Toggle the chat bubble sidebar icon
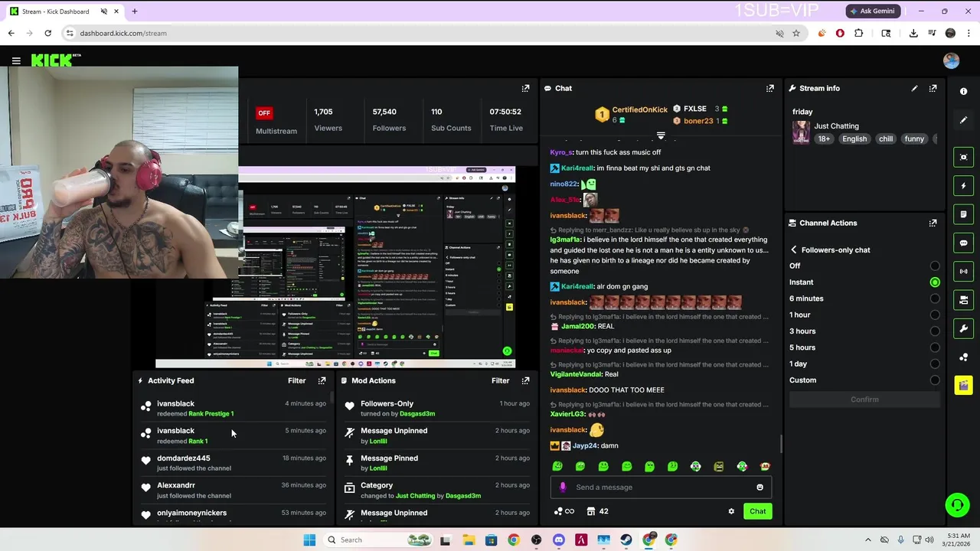The image size is (980, 551). 963,243
